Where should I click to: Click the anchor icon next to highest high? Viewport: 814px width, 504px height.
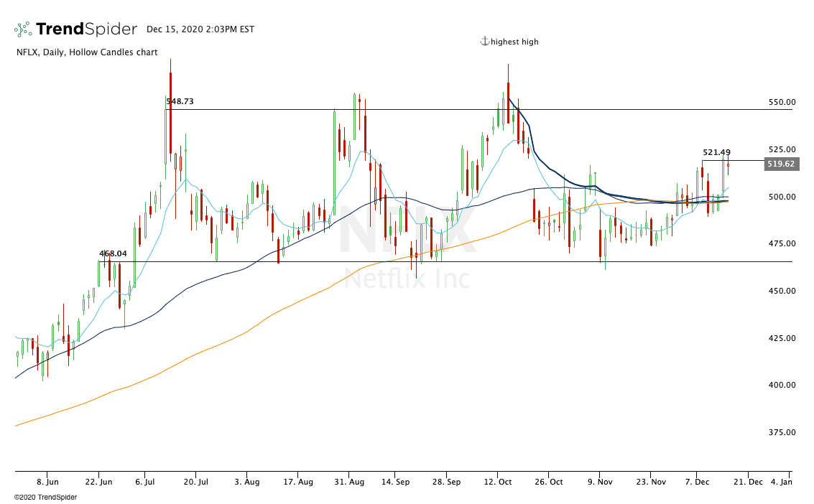click(x=486, y=42)
